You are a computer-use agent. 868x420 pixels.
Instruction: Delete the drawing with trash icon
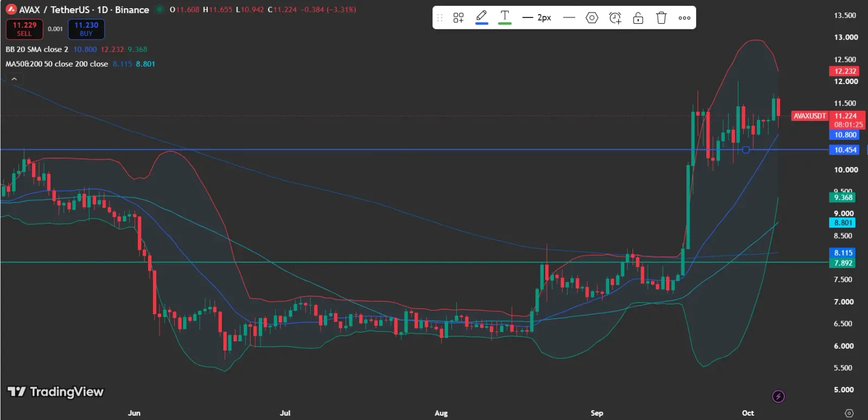[x=661, y=18]
